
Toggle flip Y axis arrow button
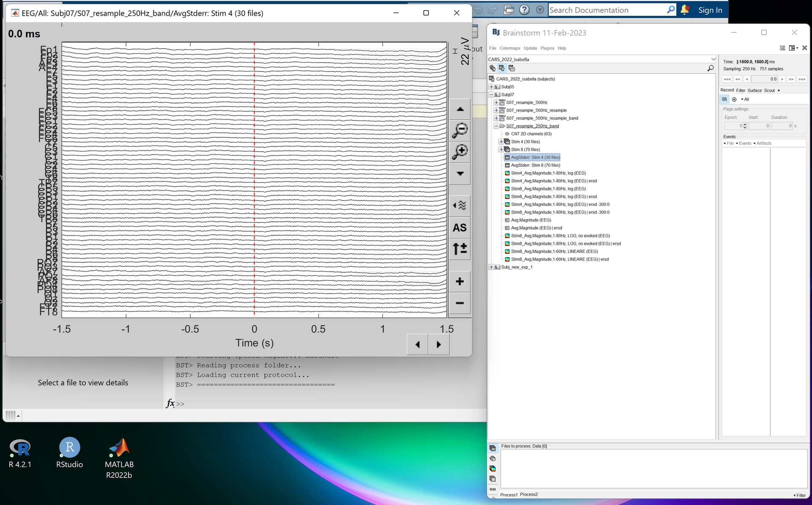pyautogui.click(x=460, y=249)
